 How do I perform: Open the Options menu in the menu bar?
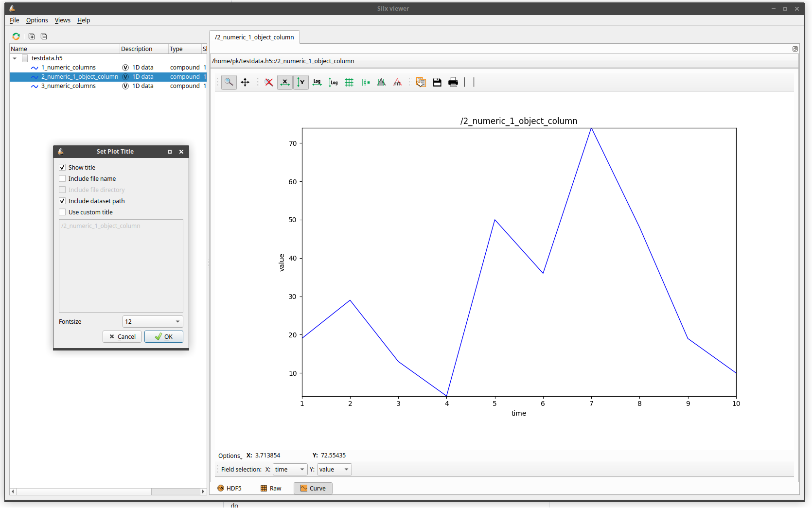[37, 20]
